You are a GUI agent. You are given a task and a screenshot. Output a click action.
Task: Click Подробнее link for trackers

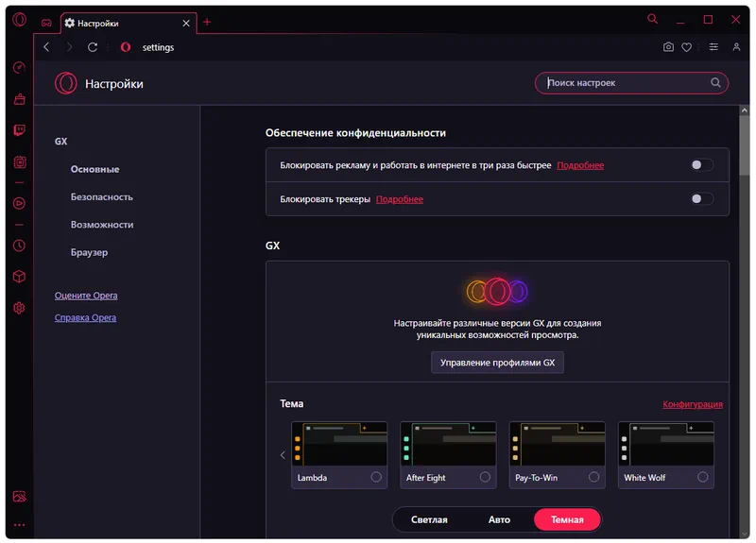click(x=399, y=199)
